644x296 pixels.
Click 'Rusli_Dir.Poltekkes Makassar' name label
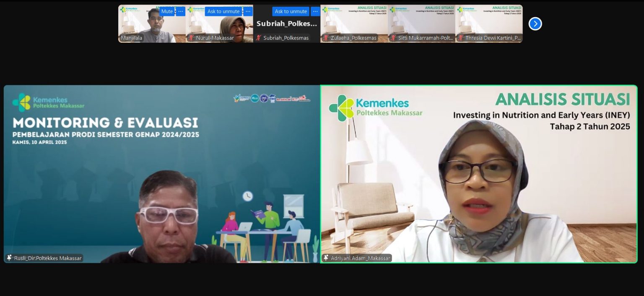[48, 258]
